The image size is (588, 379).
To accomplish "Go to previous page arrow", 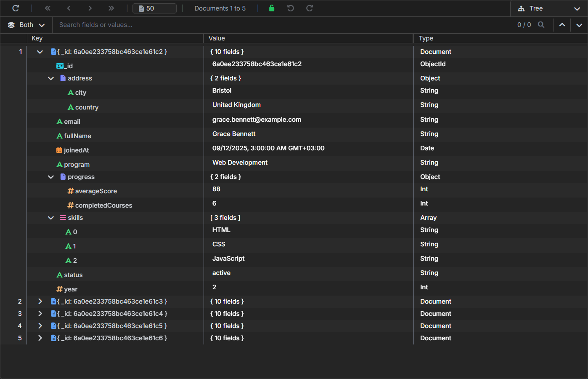I will pyautogui.click(x=69, y=8).
